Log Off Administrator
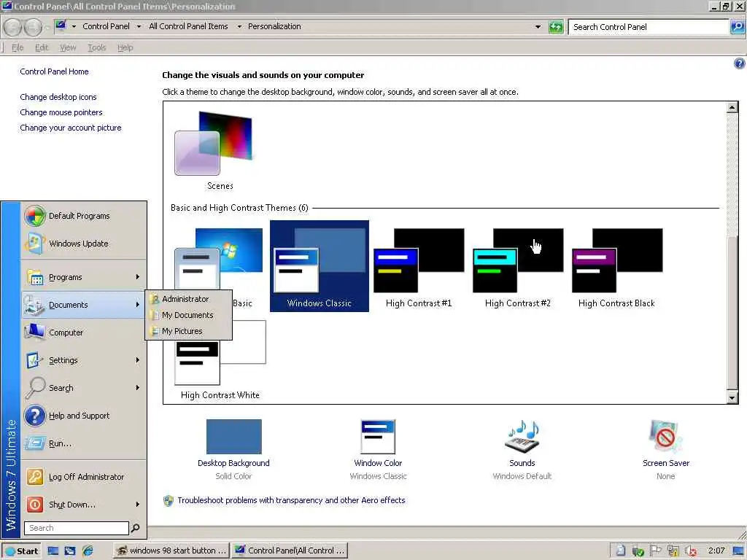Image resolution: width=747 pixels, height=560 pixels. (x=83, y=477)
